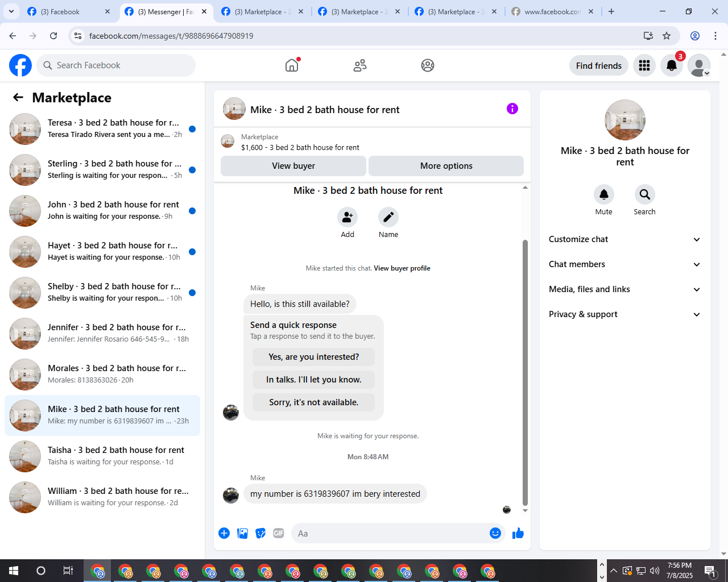Open John's conversation in the list
This screenshot has height=582, width=728.
click(x=102, y=211)
